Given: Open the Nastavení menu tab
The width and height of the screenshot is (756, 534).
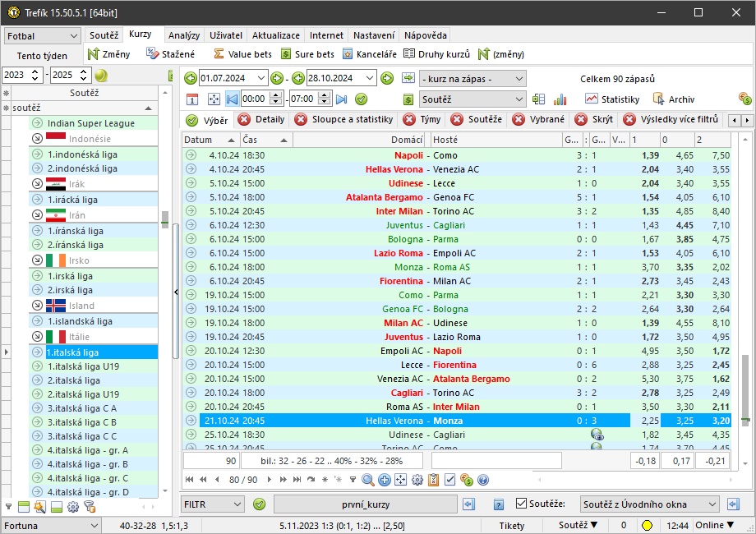Looking at the screenshot, I should (x=374, y=35).
